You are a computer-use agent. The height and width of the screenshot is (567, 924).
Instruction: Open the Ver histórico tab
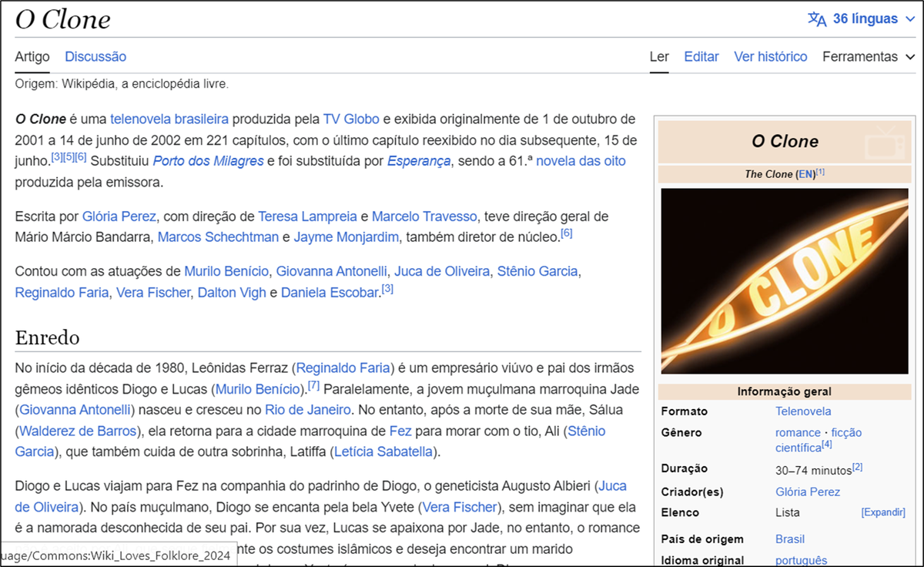771,56
